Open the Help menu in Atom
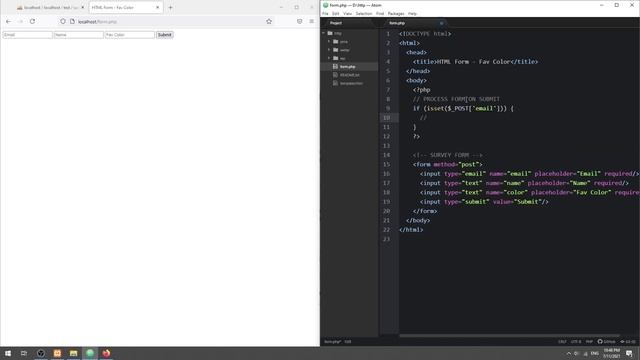This screenshot has height=360, width=640. coord(412,13)
